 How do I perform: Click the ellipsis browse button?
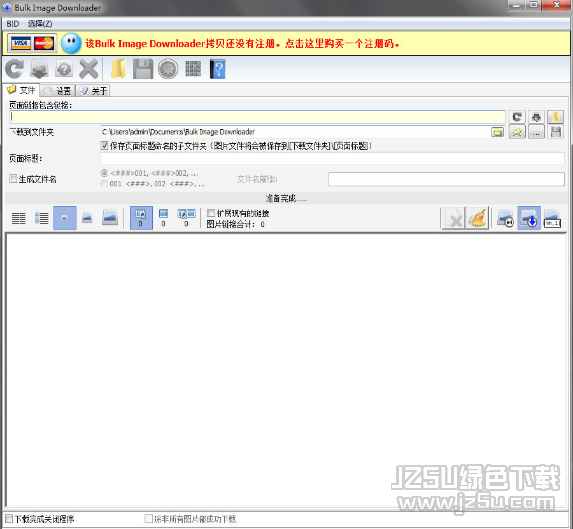(536, 132)
